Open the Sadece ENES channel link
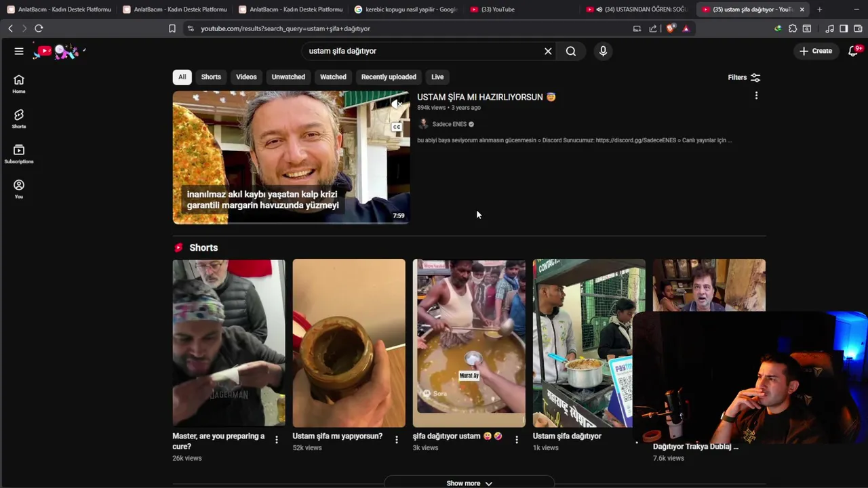Image resolution: width=868 pixels, height=488 pixels. [x=450, y=124]
